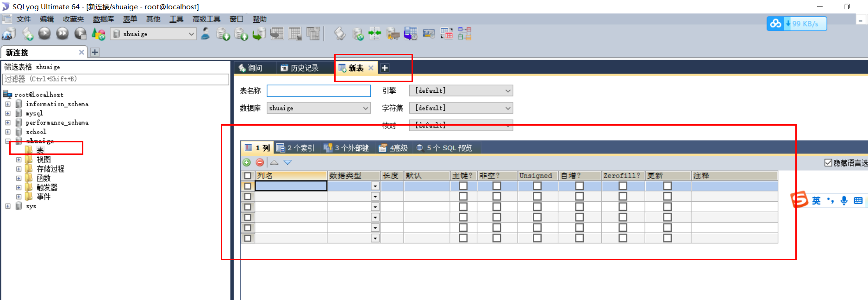Viewport: 868px width, 300px height.
Task: Open the 高级工具 menu
Action: (x=206, y=19)
